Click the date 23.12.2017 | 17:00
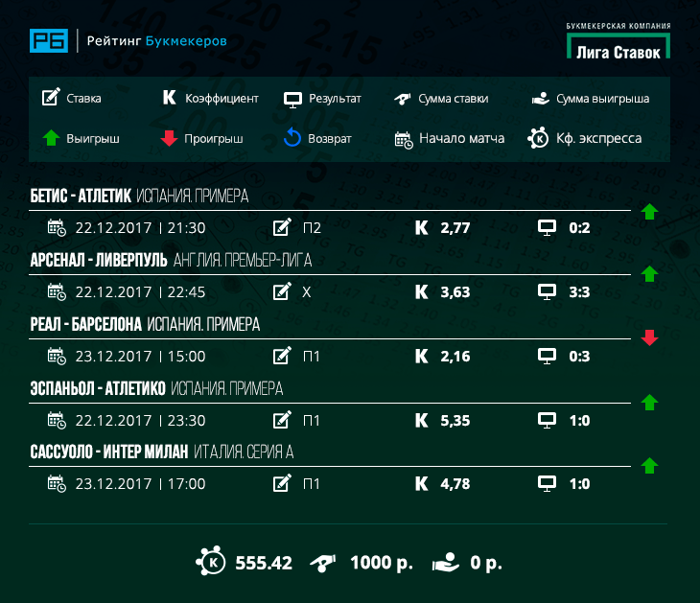This screenshot has width=700, height=603. 140,484
